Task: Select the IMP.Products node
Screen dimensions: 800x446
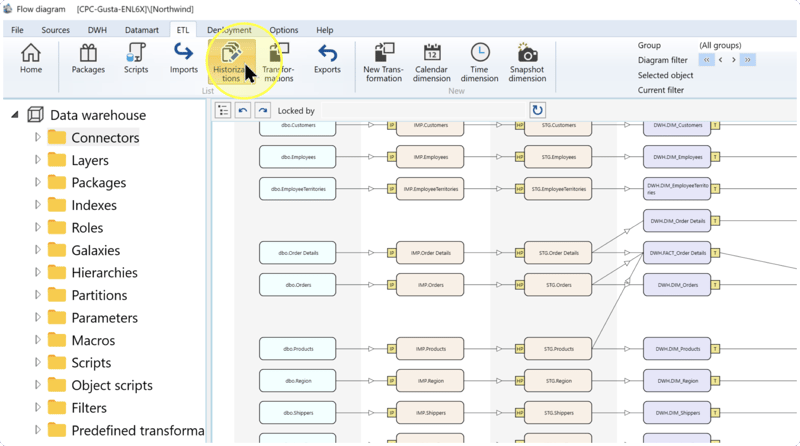Action: (x=430, y=349)
